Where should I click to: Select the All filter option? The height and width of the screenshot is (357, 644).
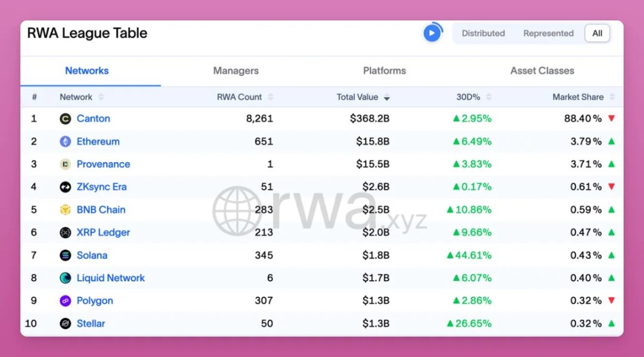pyautogui.click(x=597, y=33)
